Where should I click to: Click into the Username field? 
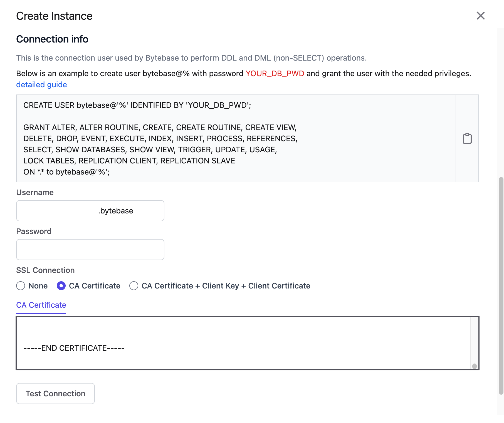90,211
